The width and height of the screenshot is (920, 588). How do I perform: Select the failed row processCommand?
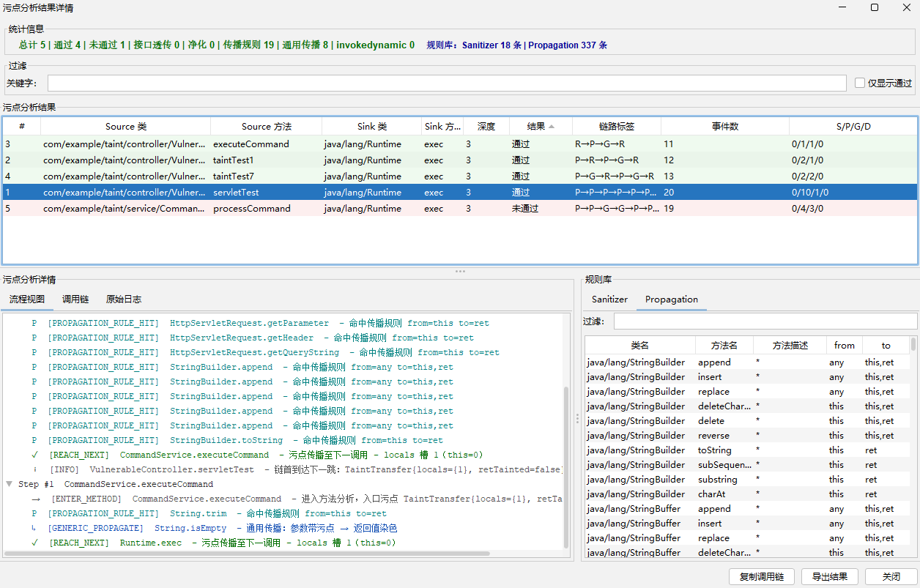coord(460,209)
